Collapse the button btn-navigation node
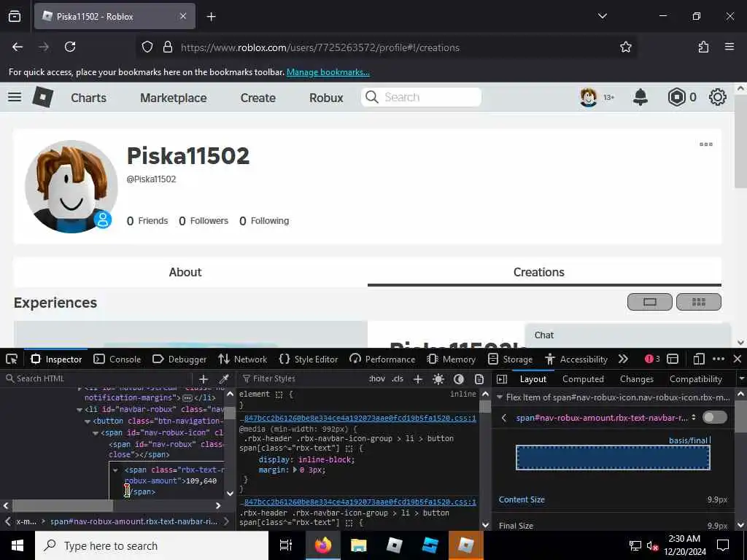The width and height of the screenshot is (747, 560). [88, 421]
